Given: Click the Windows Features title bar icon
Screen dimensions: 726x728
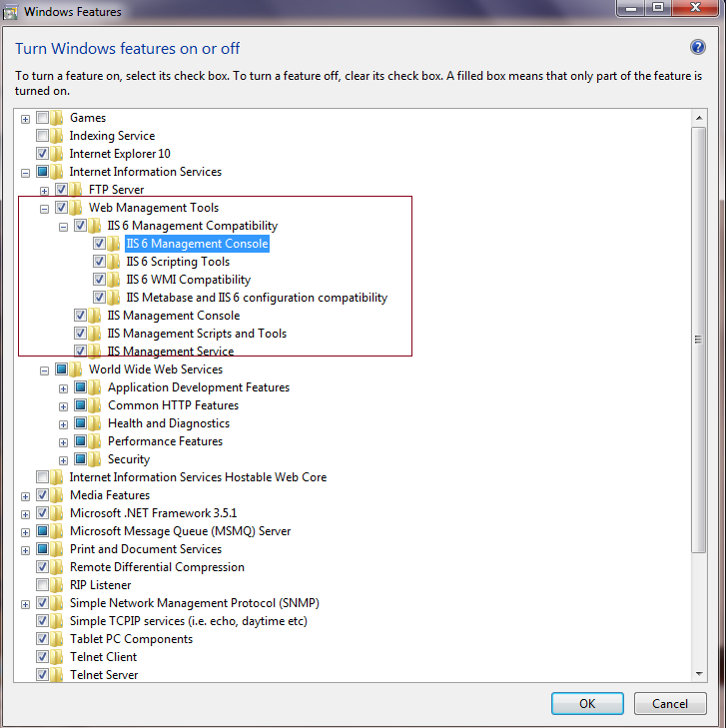Looking at the screenshot, I should pyautogui.click(x=10, y=12).
